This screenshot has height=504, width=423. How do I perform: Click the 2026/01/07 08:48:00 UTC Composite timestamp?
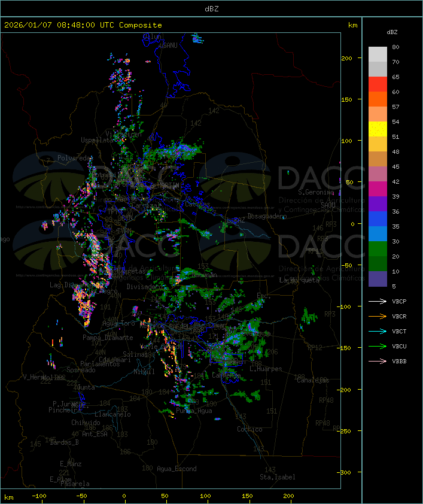pyautogui.click(x=83, y=25)
